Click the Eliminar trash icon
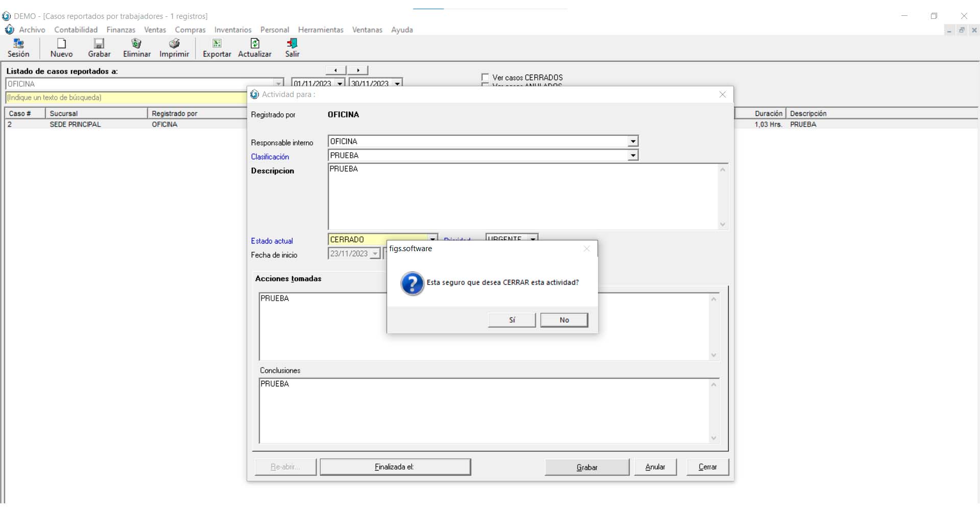This screenshot has height=512, width=980. [x=136, y=44]
